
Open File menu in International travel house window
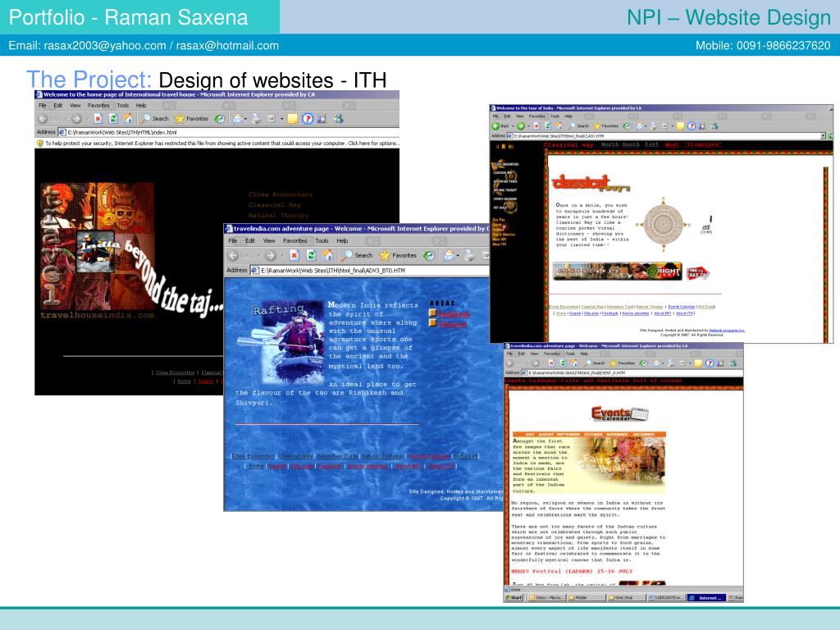pyautogui.click(x=43, y=106)
